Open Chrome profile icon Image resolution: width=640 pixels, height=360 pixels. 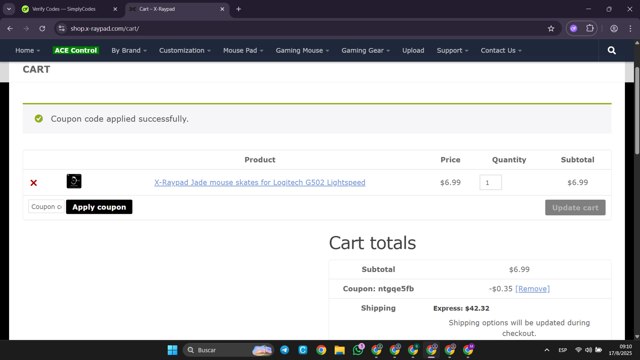[614, 29]
